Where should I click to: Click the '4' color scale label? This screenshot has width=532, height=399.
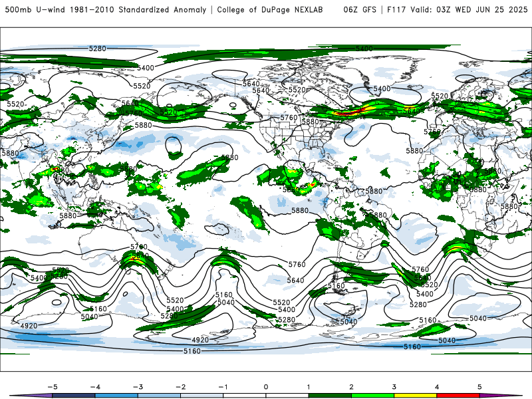pyautogui.click(x=437, y=387)
